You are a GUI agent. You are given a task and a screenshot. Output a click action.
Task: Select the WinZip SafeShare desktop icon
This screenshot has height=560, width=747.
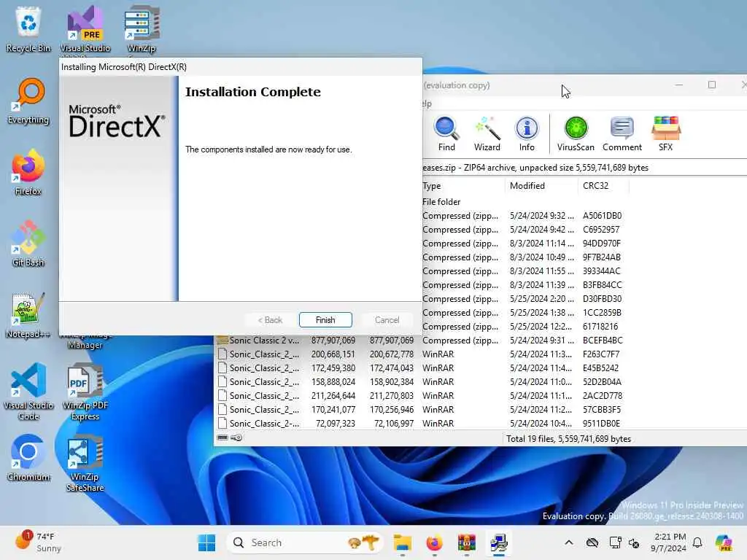point(85,463)
